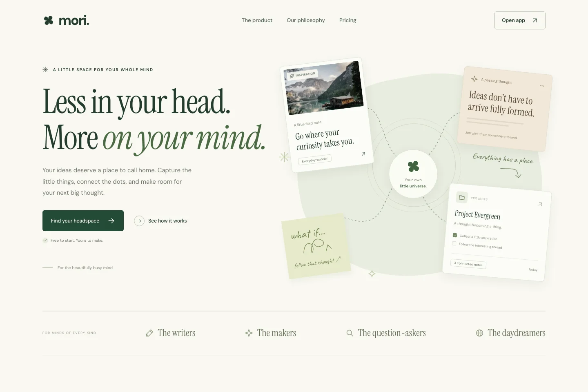The height and width of the screenshot is (392, 588).
Task: Click the what if sticky note
Action: point(316,246)
